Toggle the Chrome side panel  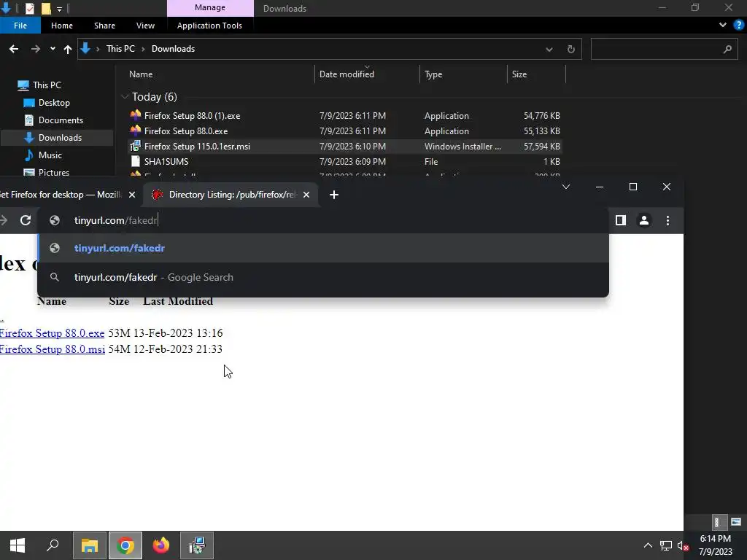click(620, 220)
